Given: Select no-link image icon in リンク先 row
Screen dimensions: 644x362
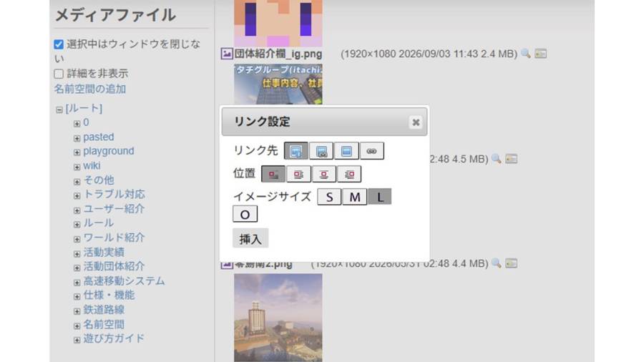Looking at the screenshot, I should (346, 151).
